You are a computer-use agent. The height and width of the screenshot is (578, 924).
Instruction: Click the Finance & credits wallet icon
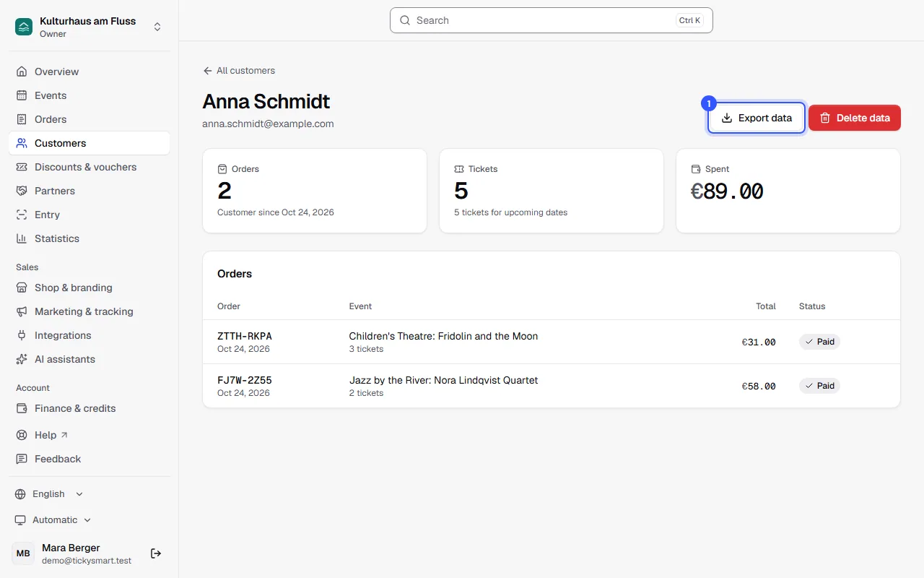22,408
